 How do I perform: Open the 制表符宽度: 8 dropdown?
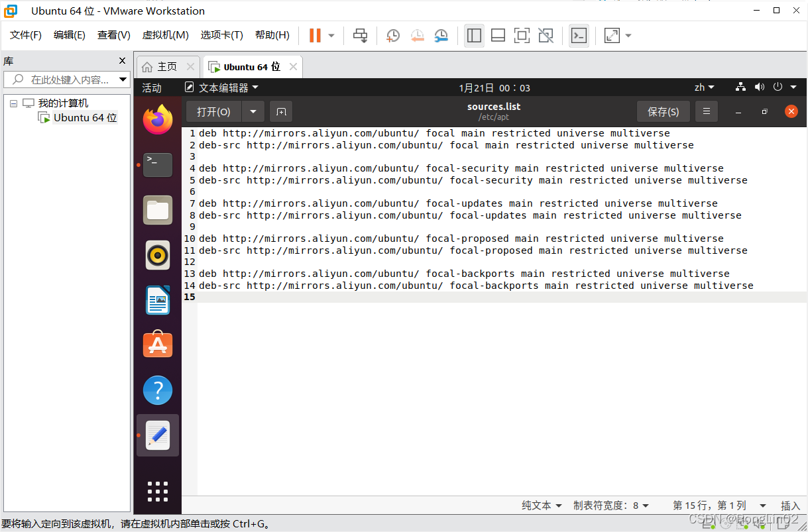611,505
